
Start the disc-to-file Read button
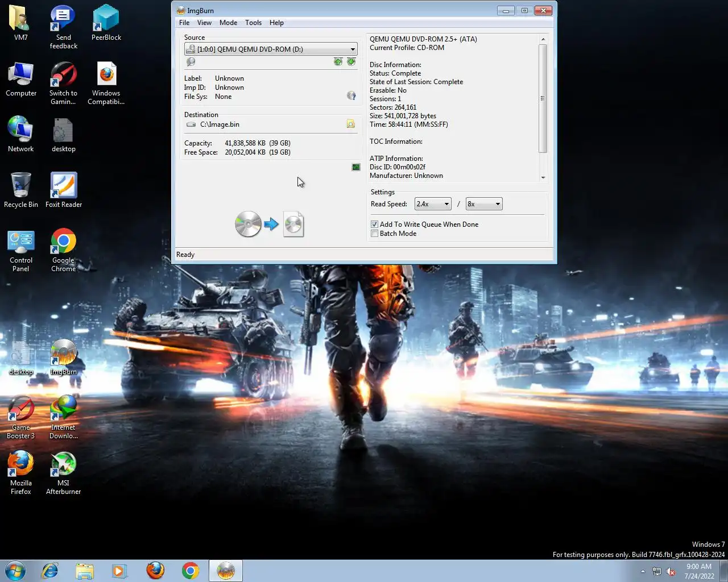(x=270, y=224)
